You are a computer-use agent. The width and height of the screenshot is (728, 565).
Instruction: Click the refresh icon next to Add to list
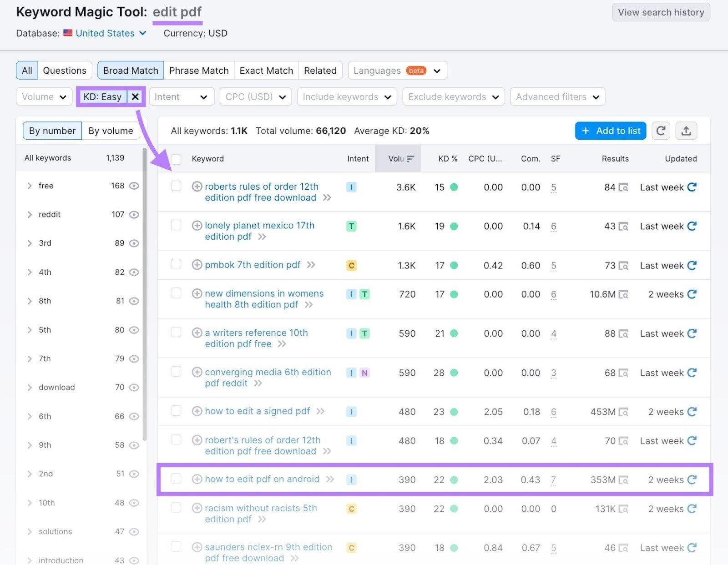661,131
